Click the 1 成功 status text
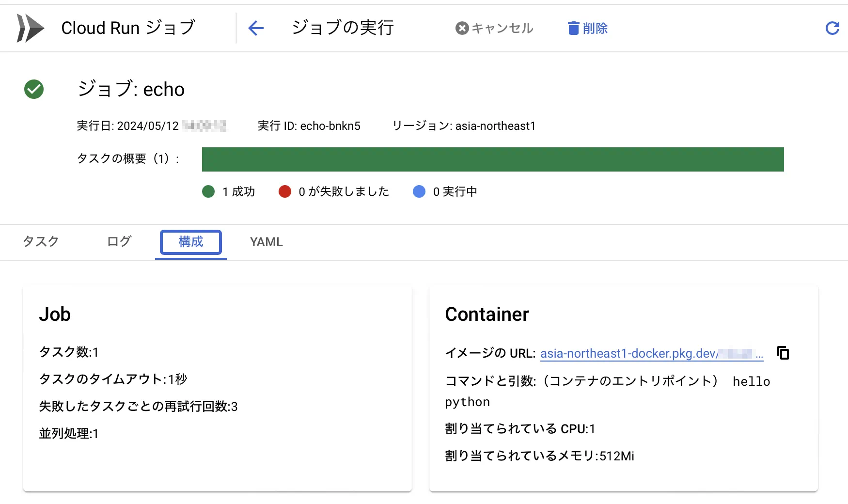This screenshot has width=848, height=504. tap(238, 191)
